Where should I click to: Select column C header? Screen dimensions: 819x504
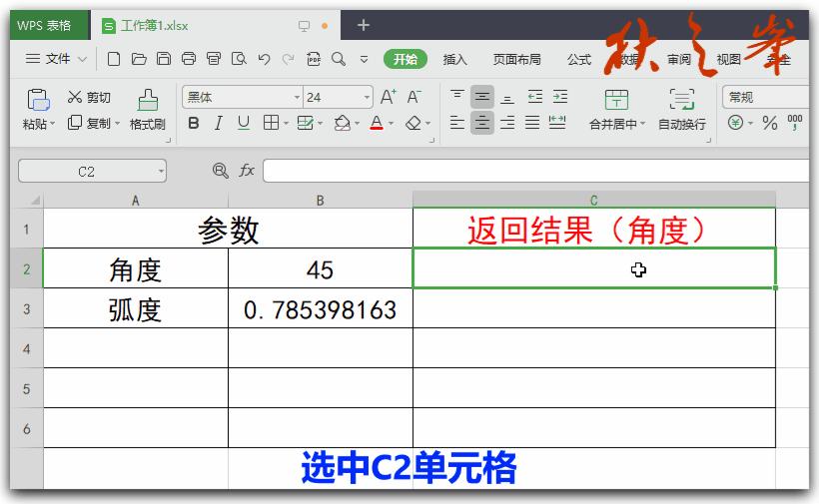[x=594, y=201]
